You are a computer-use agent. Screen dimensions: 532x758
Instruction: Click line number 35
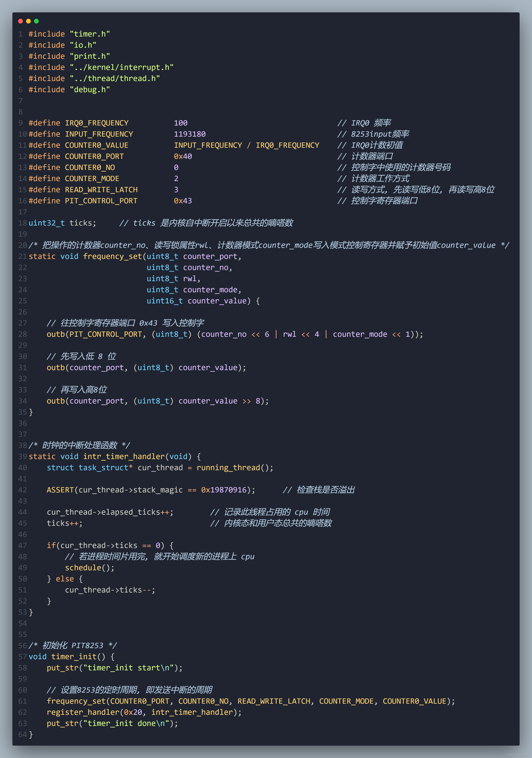[22, 412]
